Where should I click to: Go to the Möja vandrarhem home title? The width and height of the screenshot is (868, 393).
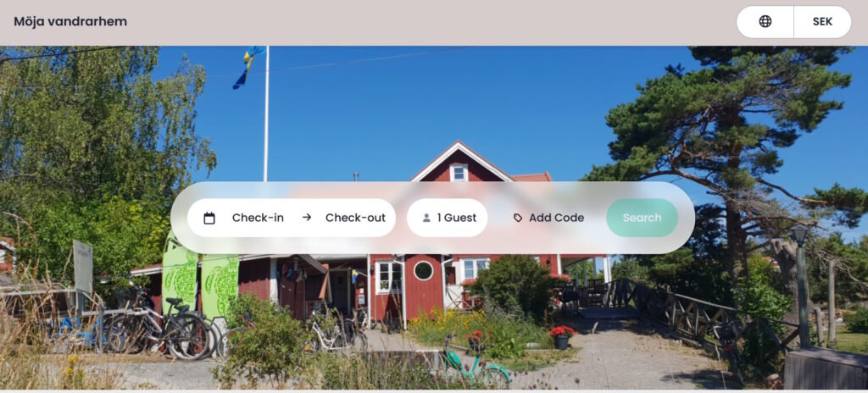pos(70,21)
